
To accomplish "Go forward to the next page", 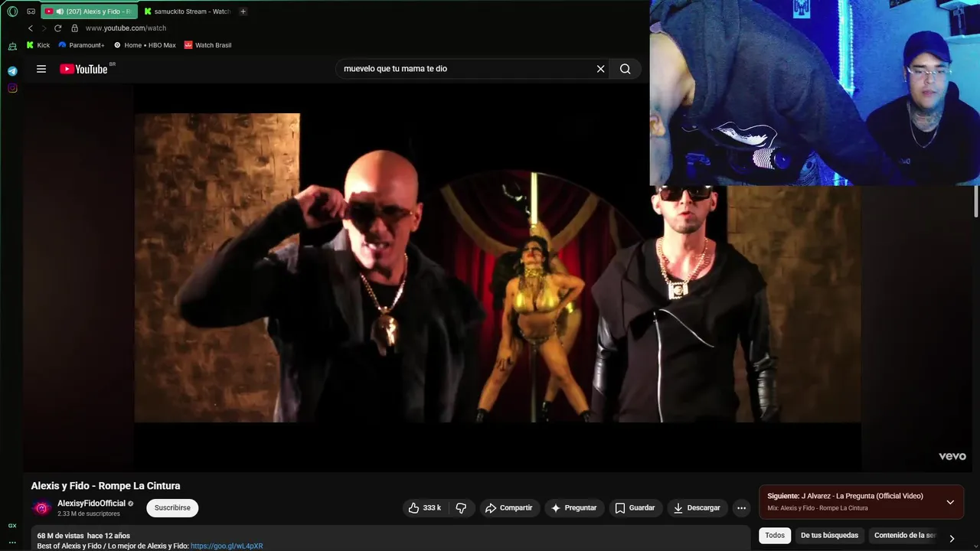I will 44,28.
